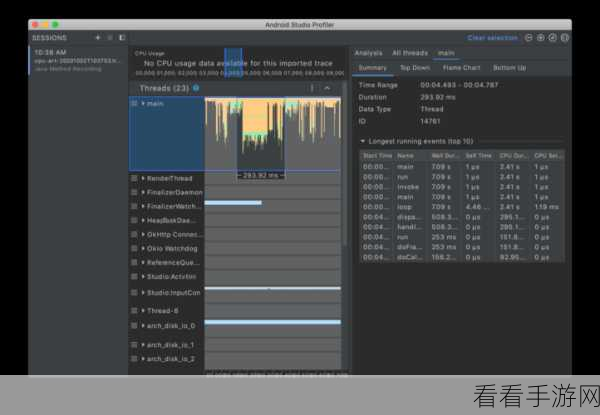The height and width of the screenshot is (415, 600).
Task: Click the drag handle icon of ReferenceQue row
Action: (134, 262)
